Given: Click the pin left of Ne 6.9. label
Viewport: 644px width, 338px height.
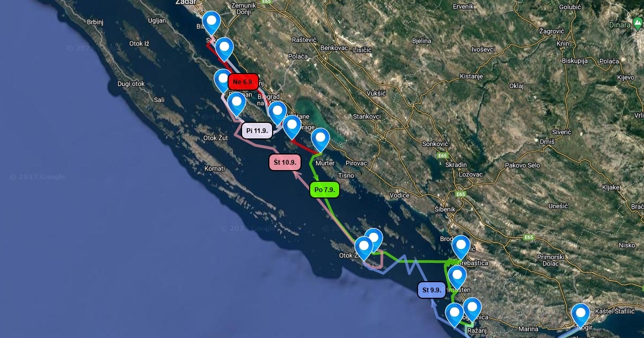Looking at the screenshot, I should click(x=223, y=80).
